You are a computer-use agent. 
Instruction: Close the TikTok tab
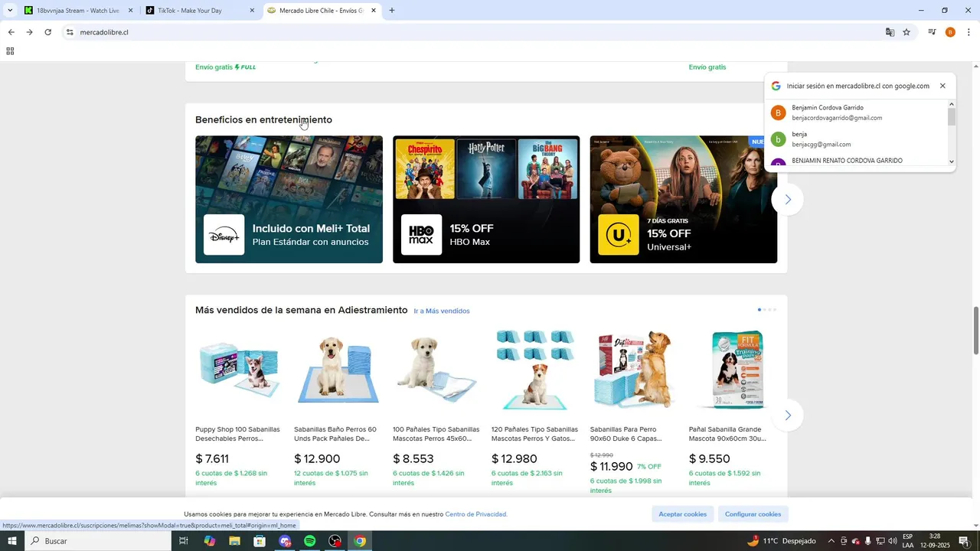[252, 11]
